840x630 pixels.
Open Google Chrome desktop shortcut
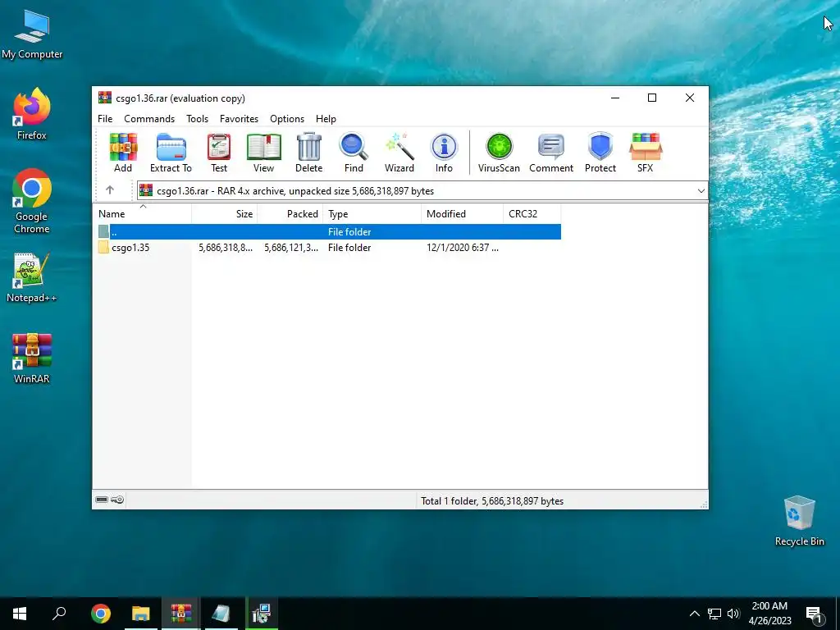pos(32,202)
